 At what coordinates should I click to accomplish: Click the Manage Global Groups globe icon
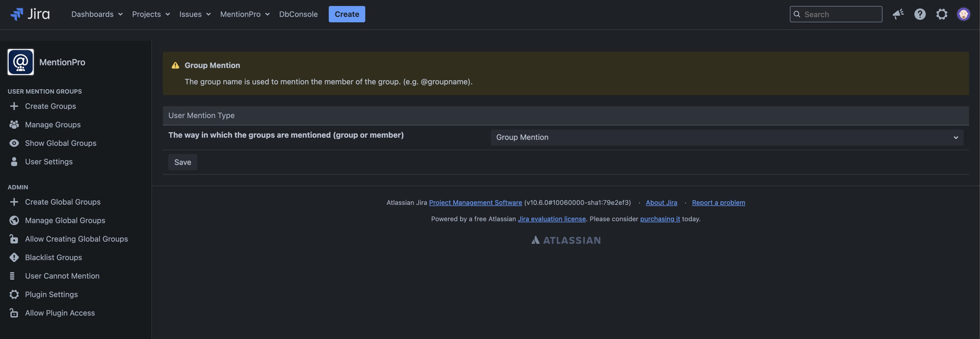[x=14, y=220]
